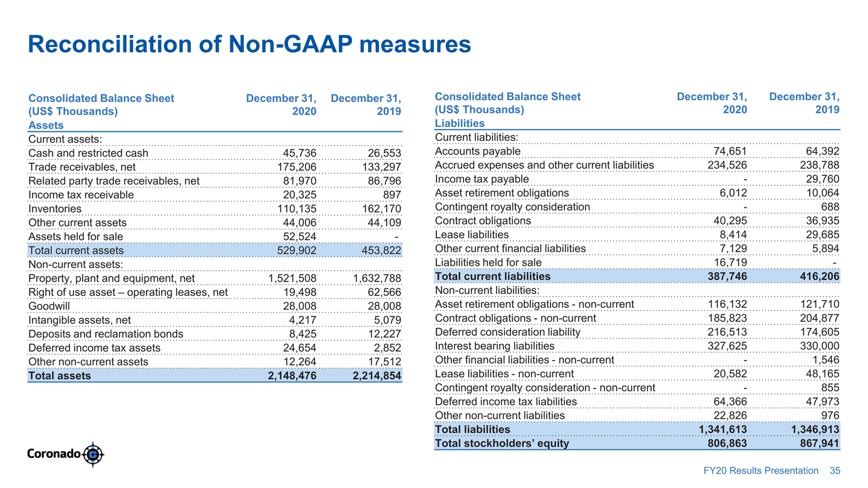Click 'Accounts payable' row label
This screenshot has height=488, width=868.
(477, 151)
